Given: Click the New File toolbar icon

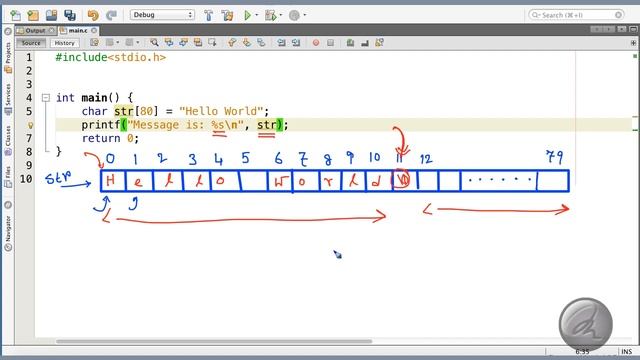Looking at the screenshot, I should pyautogui.click(x=16, y=16).
